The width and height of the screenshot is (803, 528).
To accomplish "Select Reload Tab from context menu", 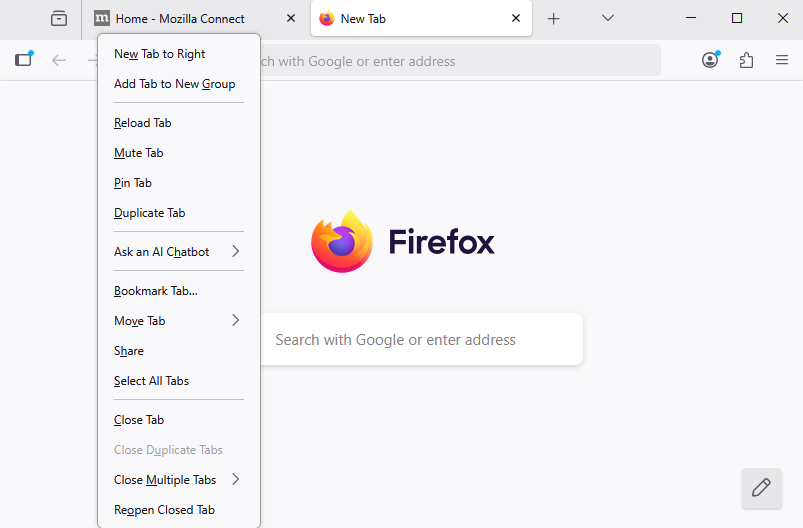I will (x=179, y=123).
